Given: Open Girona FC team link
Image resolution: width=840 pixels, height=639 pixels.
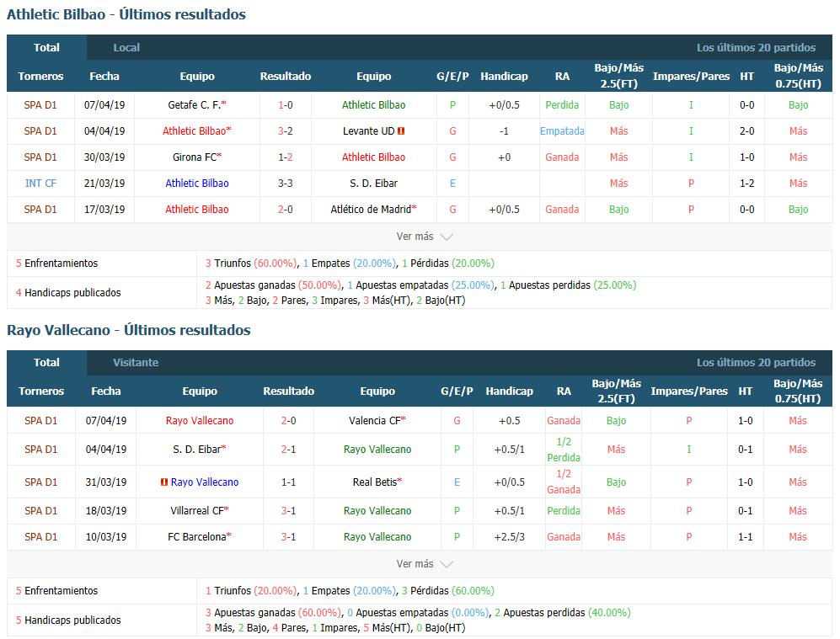Looking at the screenshot, I should pos(195,157).
